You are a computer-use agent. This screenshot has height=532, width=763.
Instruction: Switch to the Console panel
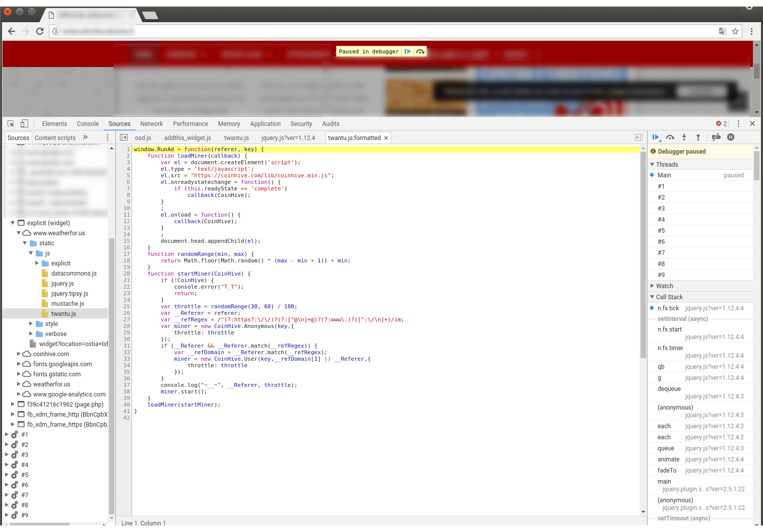(88, 123)
